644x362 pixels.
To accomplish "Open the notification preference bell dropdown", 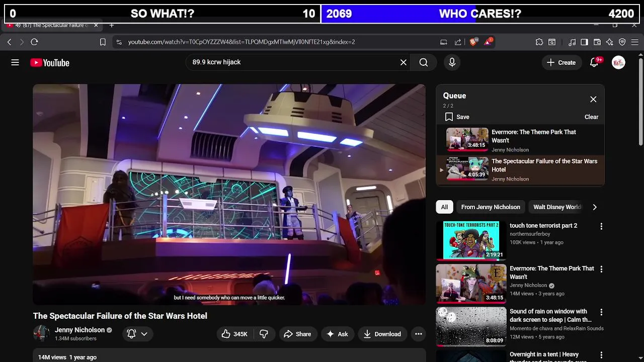I will point(137,334).
